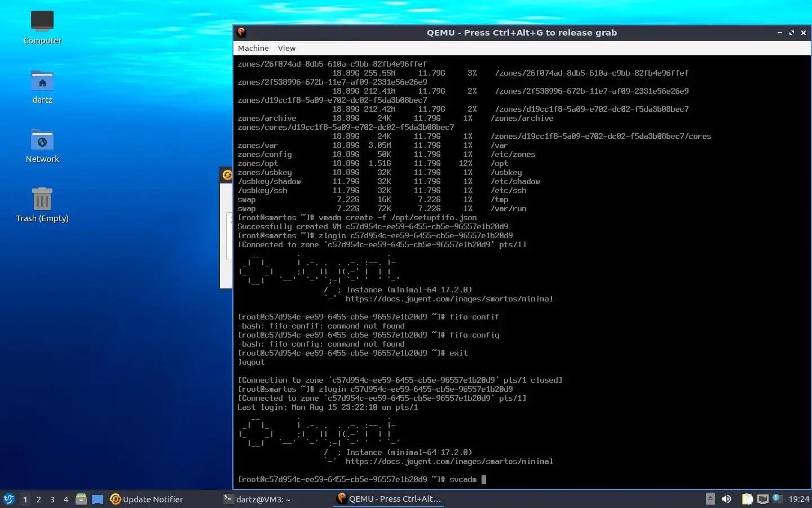This screenshot has height=508, width=812.
Task: Click the 'zones/opt' 12% usage row
Action: [373, 163]
